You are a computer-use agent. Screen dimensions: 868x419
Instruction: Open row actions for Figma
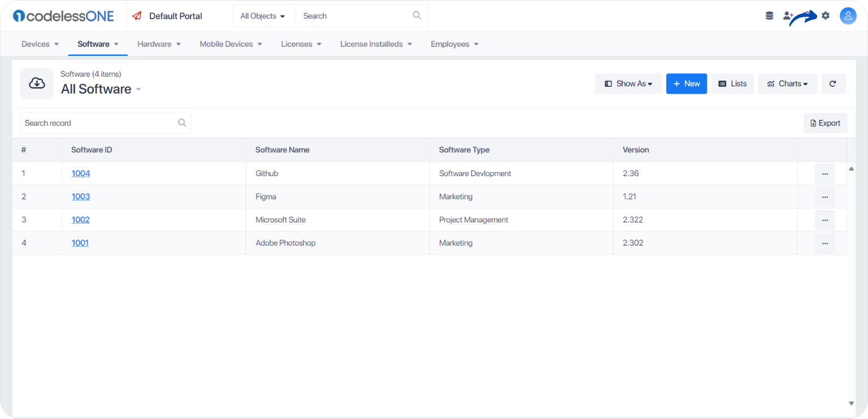[x=825, y=197]
